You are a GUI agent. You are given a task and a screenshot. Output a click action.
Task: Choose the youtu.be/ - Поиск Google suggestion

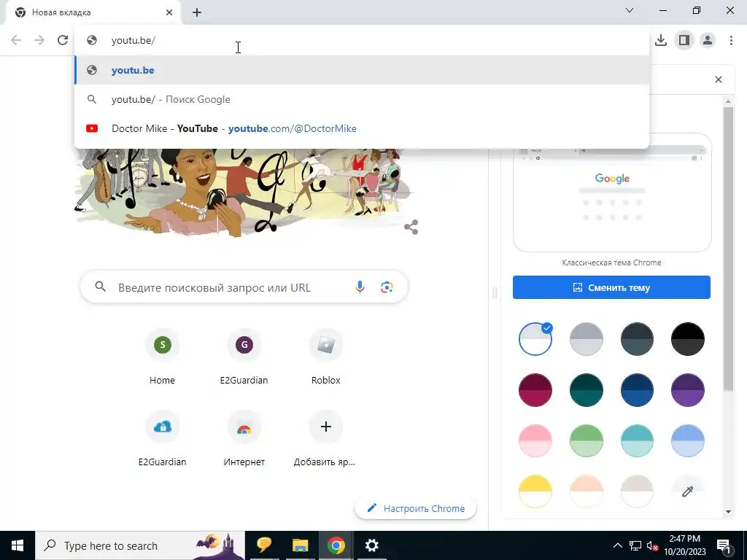coord(362,99)
